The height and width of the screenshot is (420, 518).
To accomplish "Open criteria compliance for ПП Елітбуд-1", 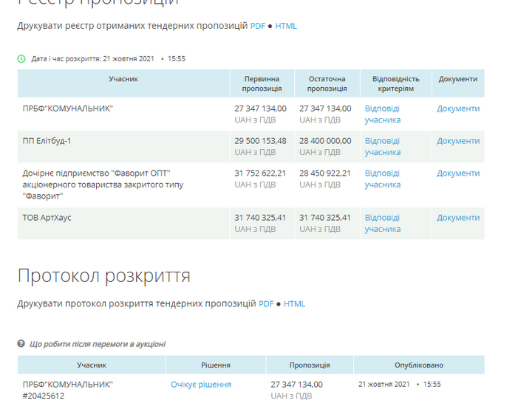I will (382, 146).
